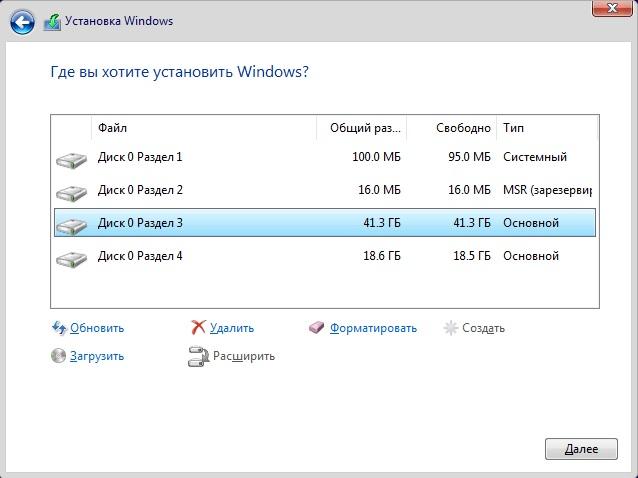The width and height of the screenshot is (638, 478).
Task: Click the 18.5 ГБ free space cell
Action: pyautogui.click(x=472, y=256)
